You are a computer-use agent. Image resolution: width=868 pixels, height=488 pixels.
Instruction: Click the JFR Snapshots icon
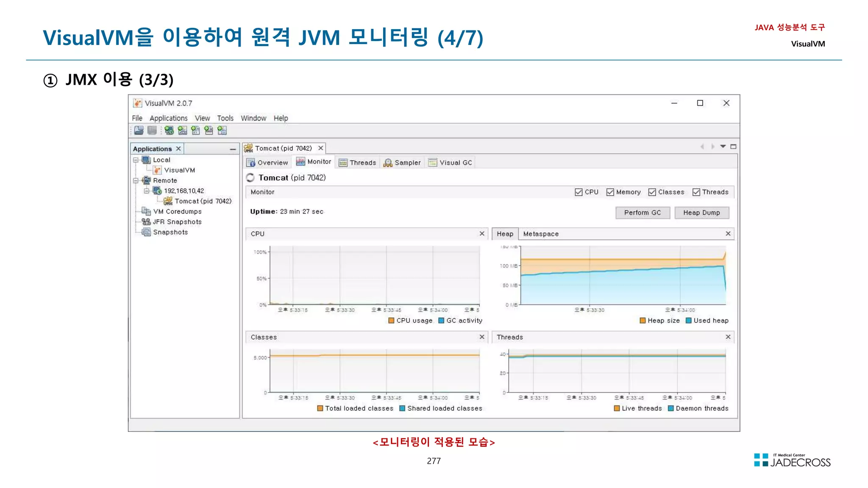tap(146, 222)
